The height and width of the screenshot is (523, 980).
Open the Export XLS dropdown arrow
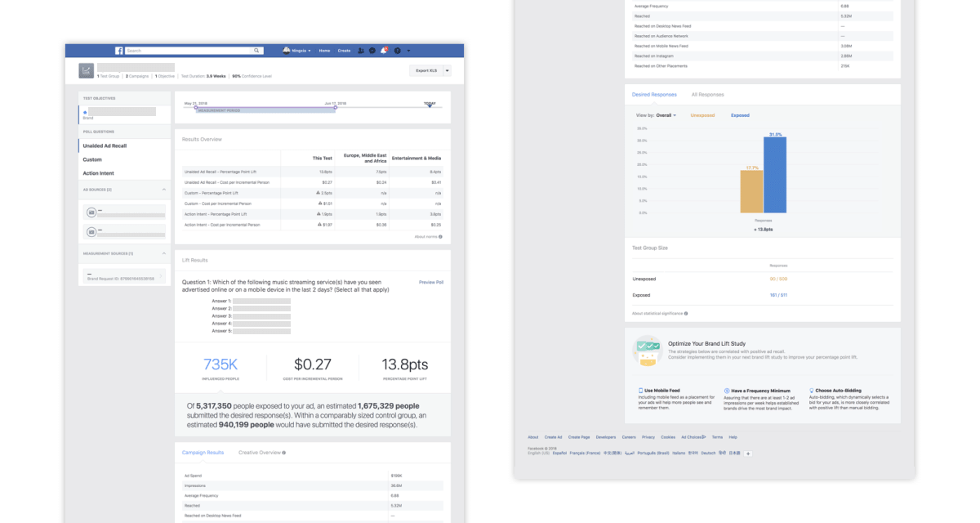point(447,71)
